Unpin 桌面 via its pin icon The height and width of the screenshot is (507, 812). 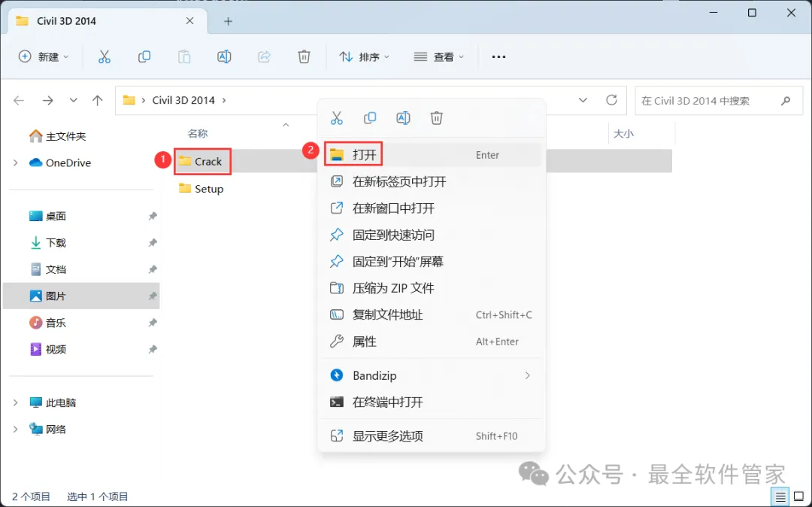click(x=152, y=216)
